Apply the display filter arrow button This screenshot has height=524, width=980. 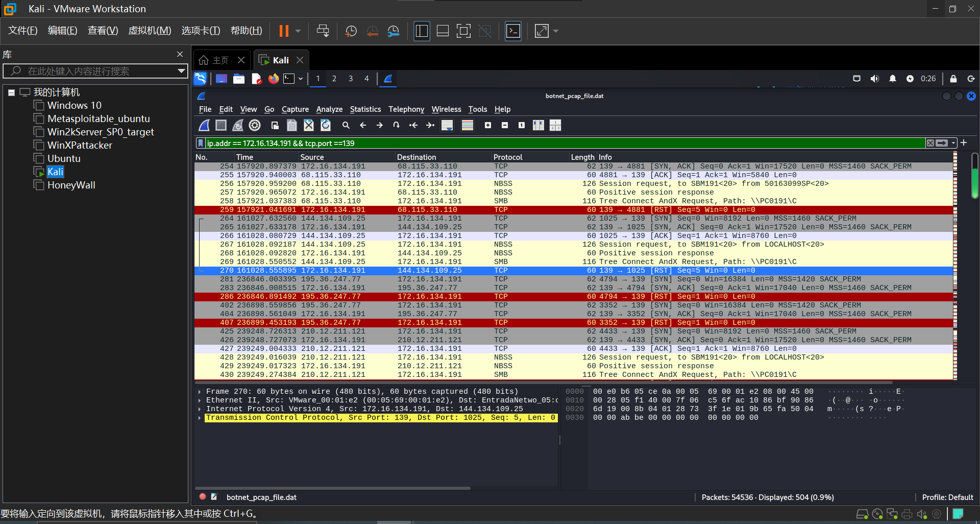[942, 143]
